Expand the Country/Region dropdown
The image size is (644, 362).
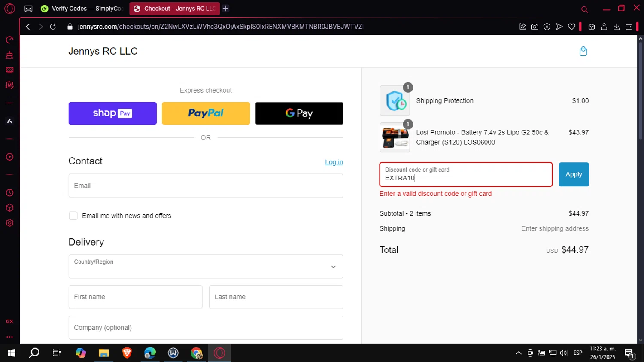tap(206, 266)
